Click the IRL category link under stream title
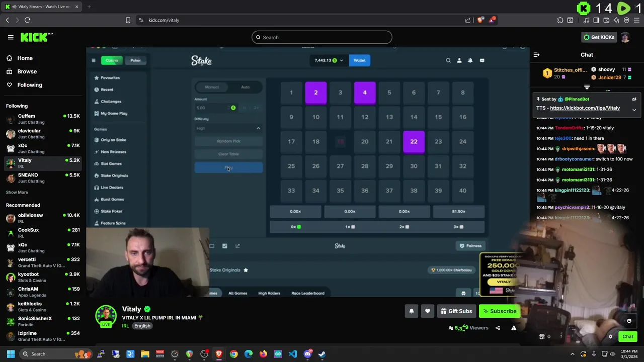The width and height of the screenshot is (644, 362). [125, 326]
